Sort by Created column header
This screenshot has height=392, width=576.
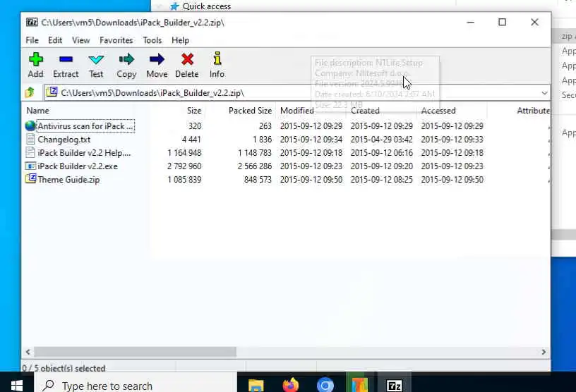365,111
